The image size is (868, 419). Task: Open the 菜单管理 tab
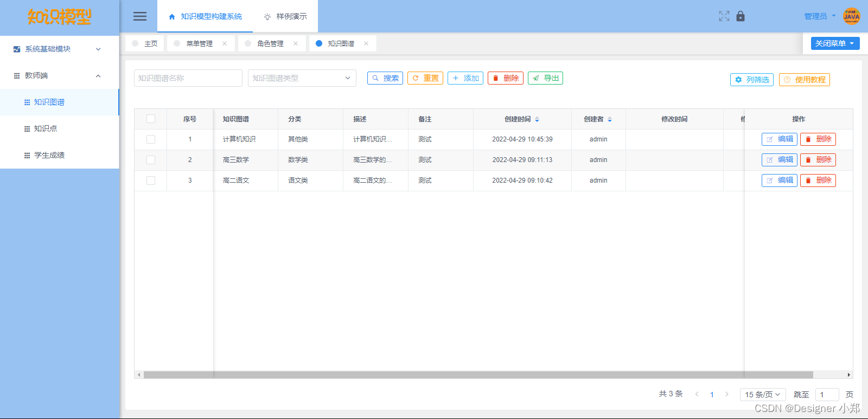[x=199, y=43]
